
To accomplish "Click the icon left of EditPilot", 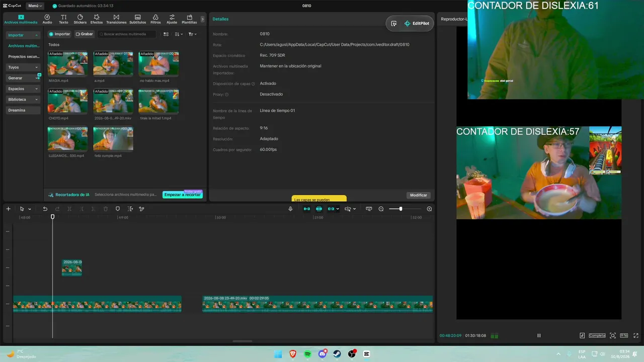I will [x=393, y=24].
